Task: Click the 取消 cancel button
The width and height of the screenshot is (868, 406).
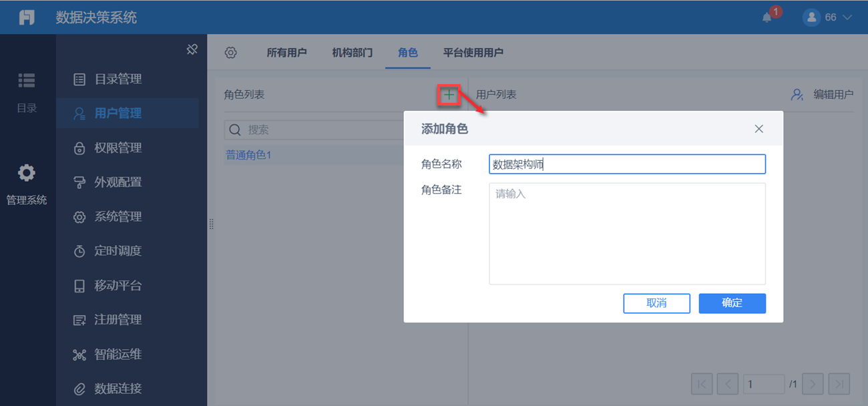Action: click(x=656, y=303)
